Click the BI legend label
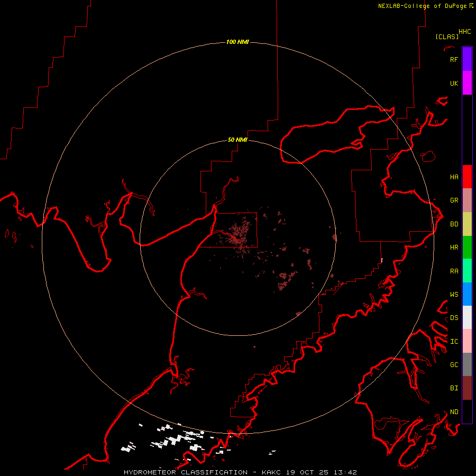Image resolution: width=476 pixels, height=476 pixels. tap(454, 388)
